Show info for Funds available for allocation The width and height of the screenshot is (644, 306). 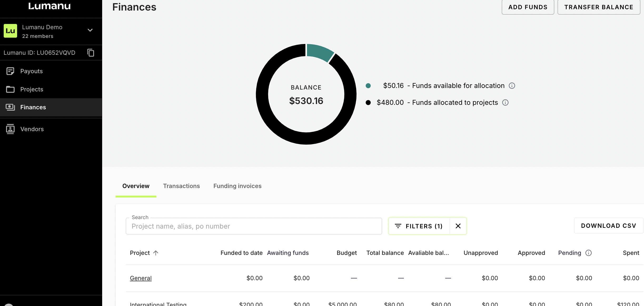[512, 86]
